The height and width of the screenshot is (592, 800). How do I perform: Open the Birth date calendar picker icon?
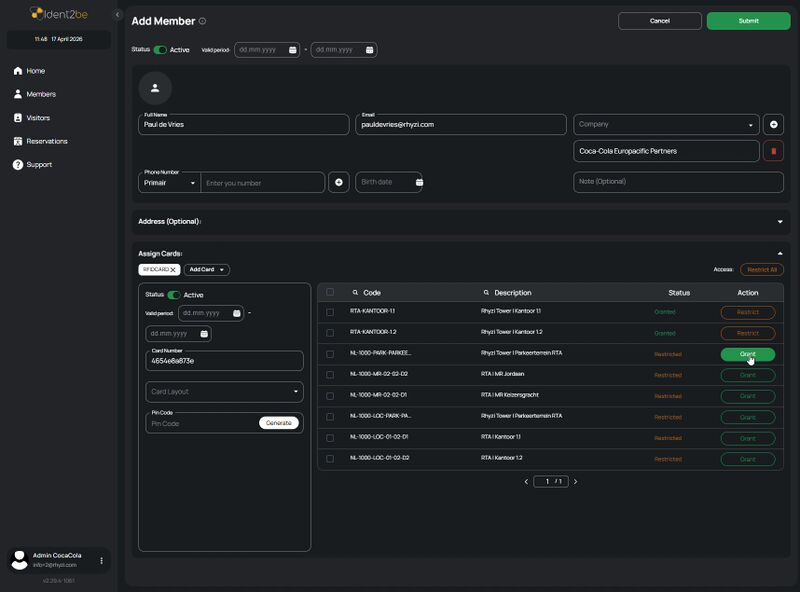[x=418, y=182]
